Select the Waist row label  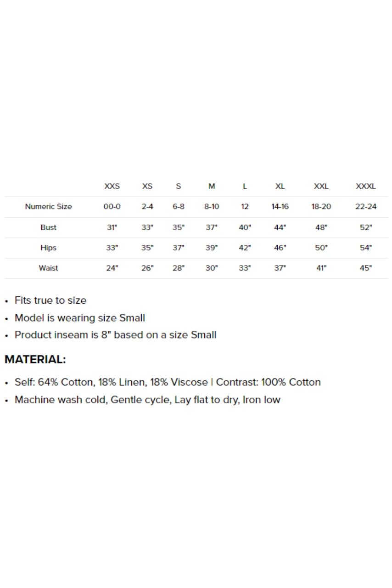click(x=48, y=268)
